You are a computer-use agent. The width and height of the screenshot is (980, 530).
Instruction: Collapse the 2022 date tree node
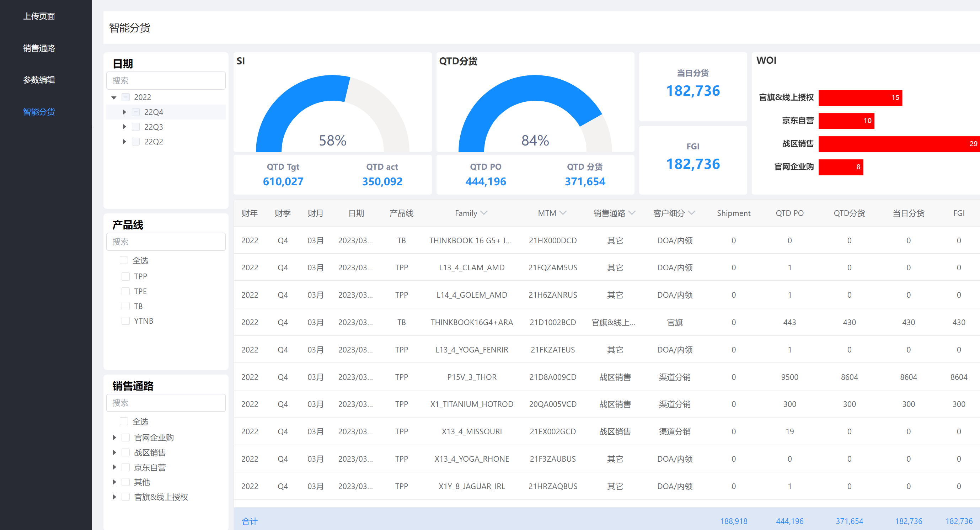114,97
